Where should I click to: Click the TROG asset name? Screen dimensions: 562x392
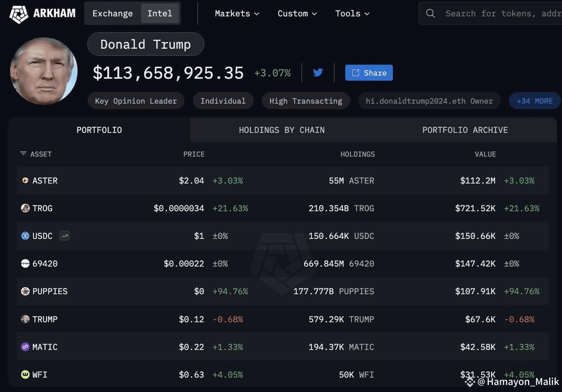click(42, 208)
